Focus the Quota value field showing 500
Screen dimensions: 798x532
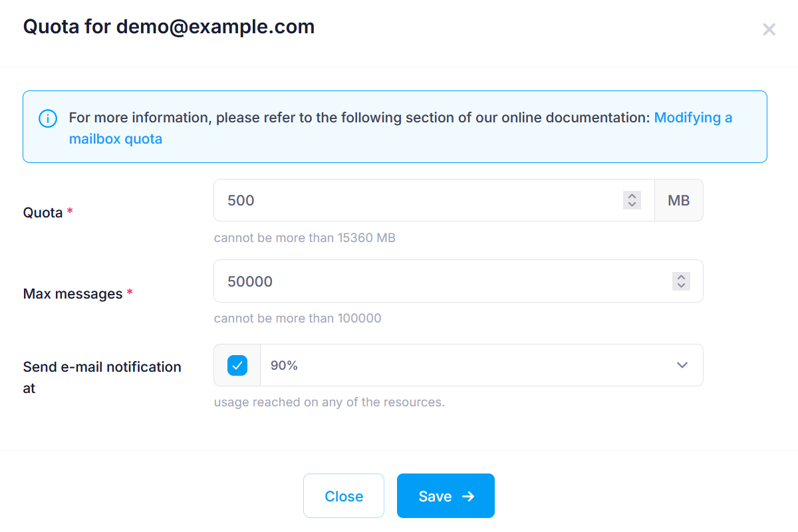click(419, 200)
